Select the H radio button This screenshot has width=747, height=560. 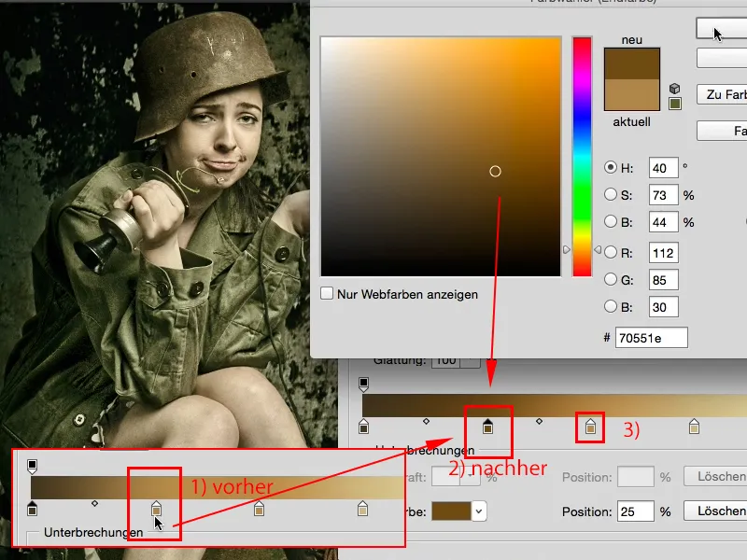tap(610, 170)
